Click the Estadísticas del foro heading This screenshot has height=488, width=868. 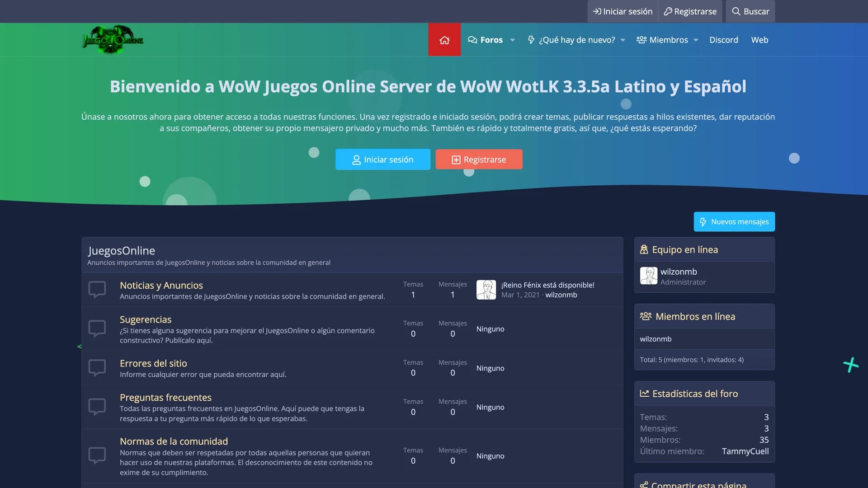(695, 394)
